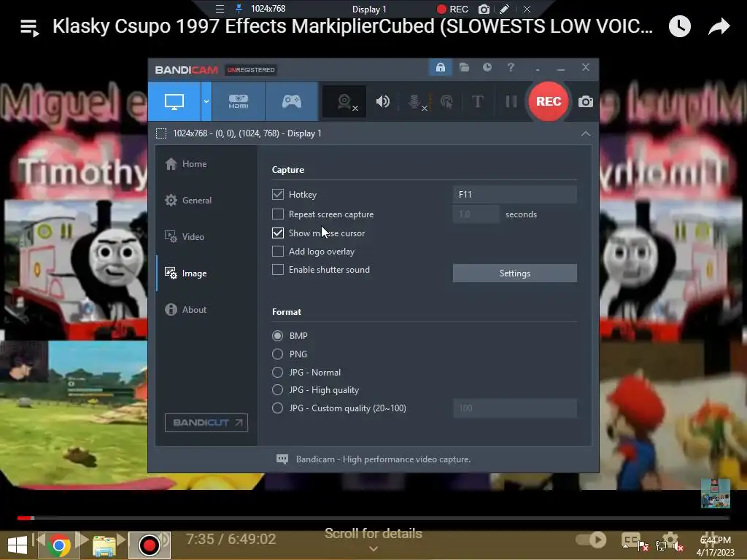Switch to HDMI device recording mode

(x=239, y=101)
